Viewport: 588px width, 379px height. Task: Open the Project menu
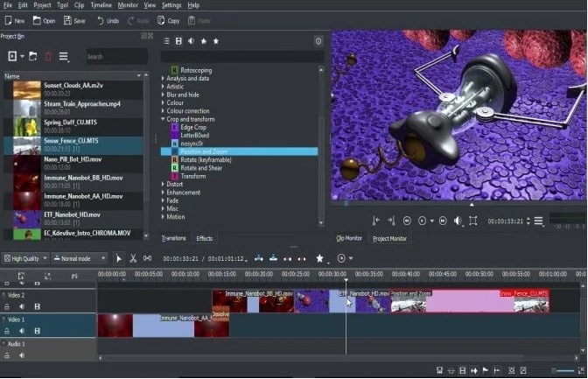(x=42, y=5)
